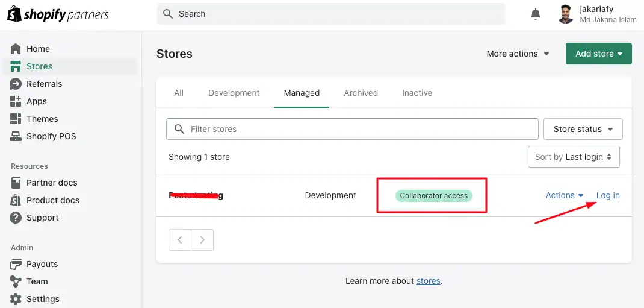The image size is (644, 308).
Task: Expand the More actions dropdown
Action: [518, 54]
